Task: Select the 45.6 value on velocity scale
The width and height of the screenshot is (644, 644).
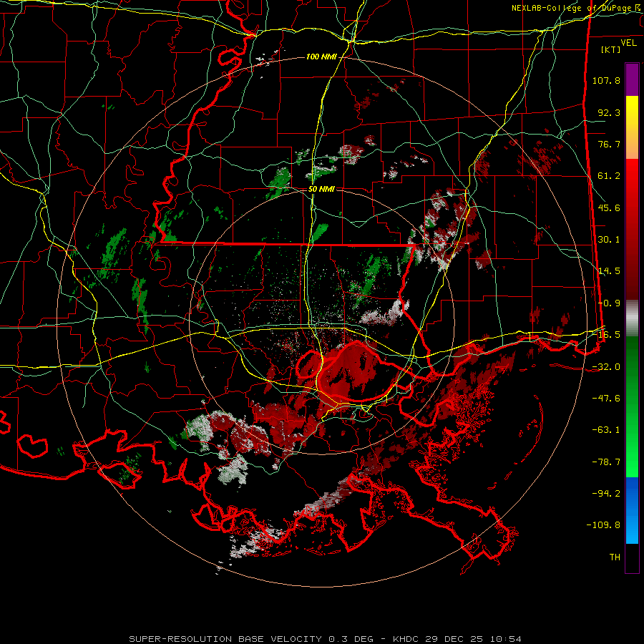Action: pyautogui.click(x=609, y=208)
